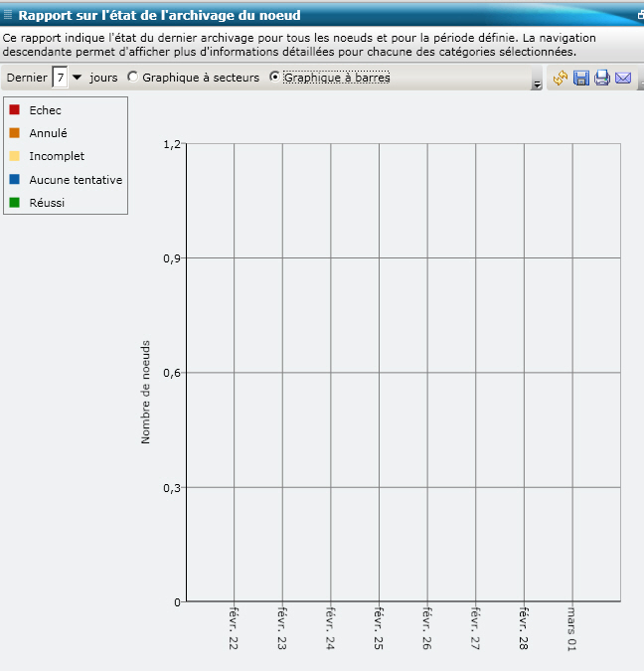Click the blue Aucune tentative legend swatch
644x671 pixels.
coord(15,179)
